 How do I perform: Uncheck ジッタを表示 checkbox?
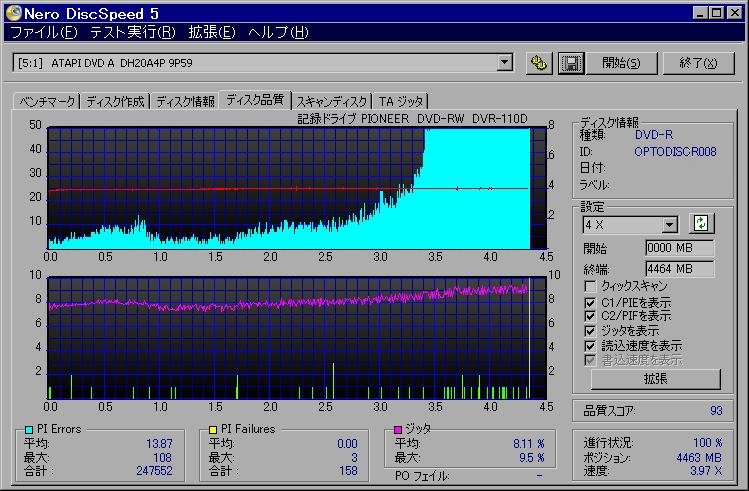(x=590, y=331)
